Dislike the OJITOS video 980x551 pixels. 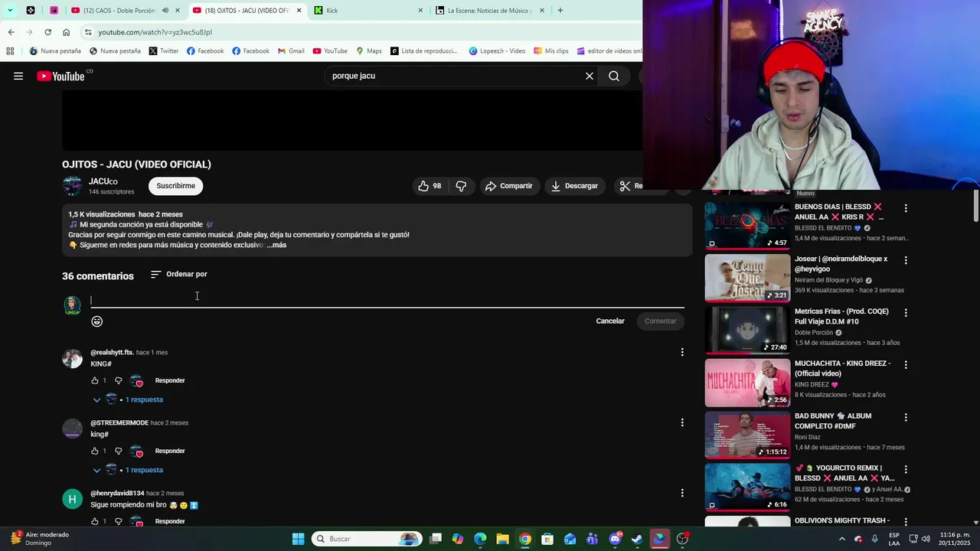click(461, 186)
